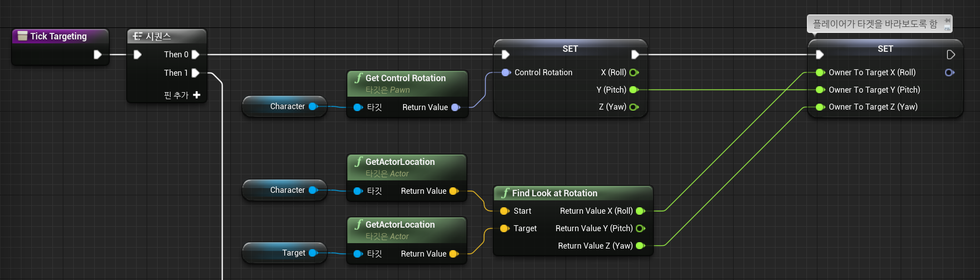The image size is (980, 280).
Task: Click exec output pin of Owner To Target SET node
Action: tap(951, 54)
